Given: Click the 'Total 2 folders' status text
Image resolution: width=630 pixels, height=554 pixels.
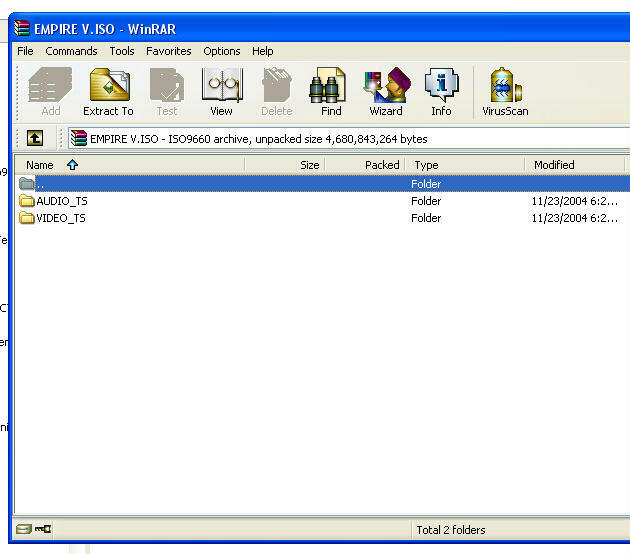Looking at the screenshot, I should point(451,530).
